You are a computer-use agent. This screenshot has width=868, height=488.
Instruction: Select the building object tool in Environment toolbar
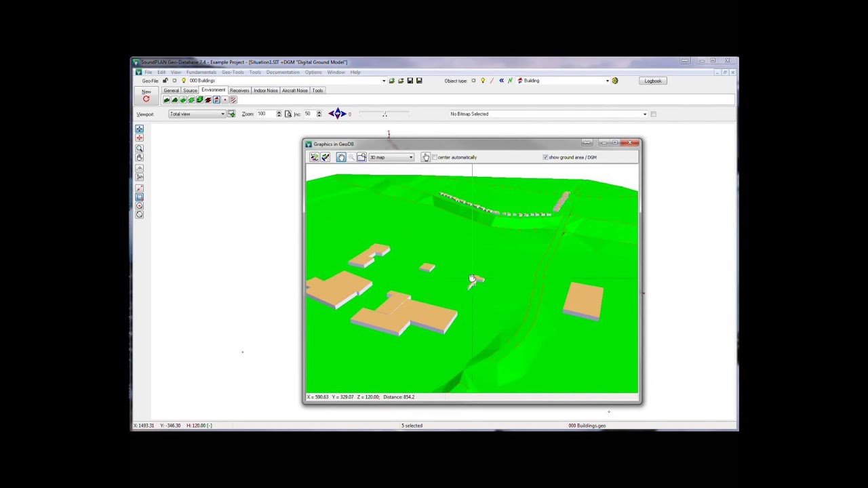coord(216,100)
